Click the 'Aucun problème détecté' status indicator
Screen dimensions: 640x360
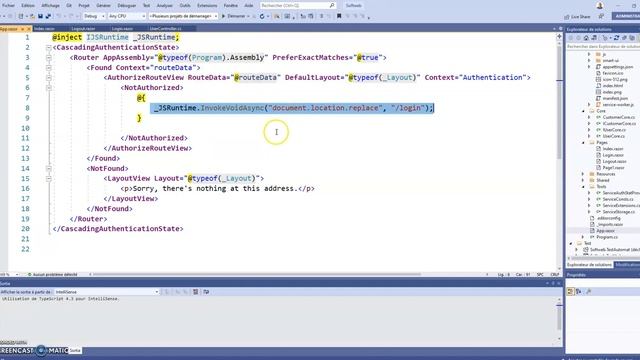52,275
